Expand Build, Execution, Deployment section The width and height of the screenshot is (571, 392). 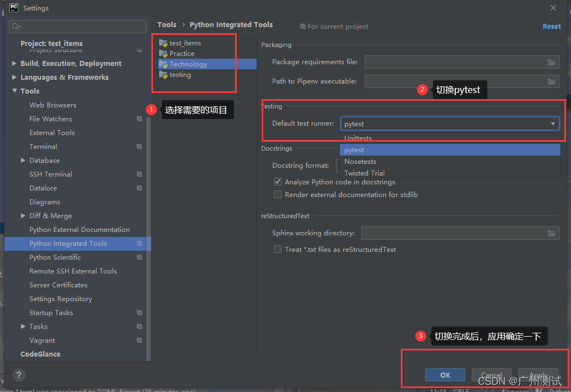[x=14, y=64]
